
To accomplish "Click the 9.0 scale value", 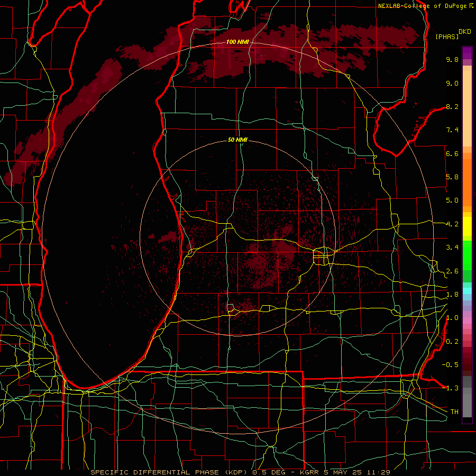I will [x=452, y=83].
